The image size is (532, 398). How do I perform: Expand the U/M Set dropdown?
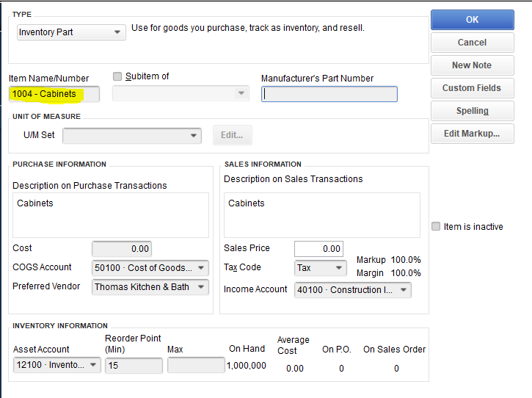[132, 136]
